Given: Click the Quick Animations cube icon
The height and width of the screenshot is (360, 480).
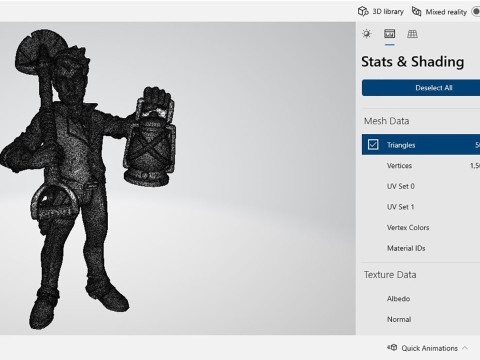Looking at the screenshot, I should coord(392,347).
